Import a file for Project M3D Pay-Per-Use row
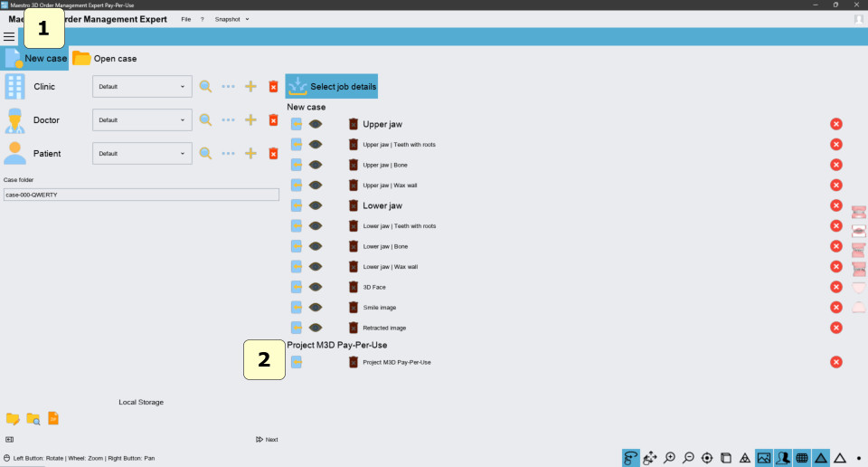 [x=297, y=362]
